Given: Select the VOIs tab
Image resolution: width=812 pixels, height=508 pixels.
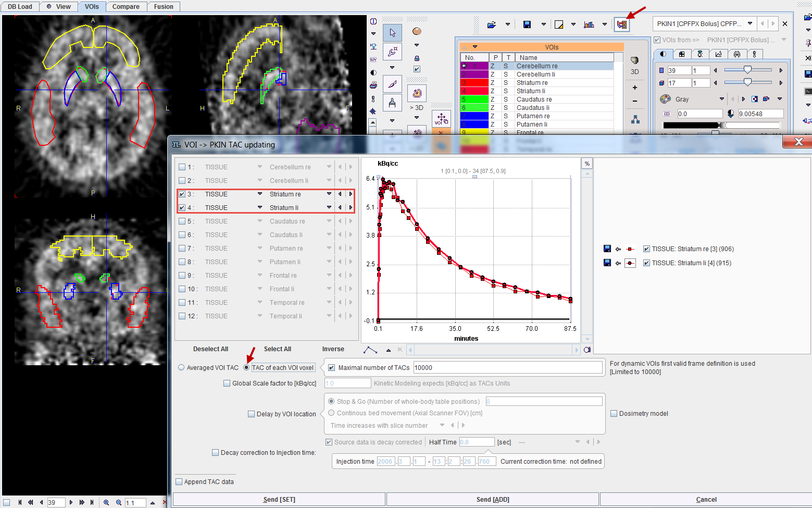Looking at the screenshot, I should pos(92,7).
